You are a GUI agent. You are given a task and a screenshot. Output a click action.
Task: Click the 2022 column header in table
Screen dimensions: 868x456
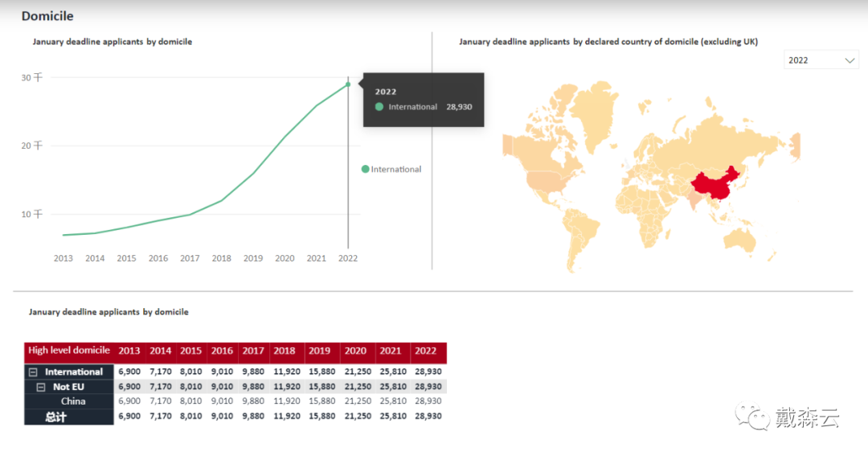426,351
